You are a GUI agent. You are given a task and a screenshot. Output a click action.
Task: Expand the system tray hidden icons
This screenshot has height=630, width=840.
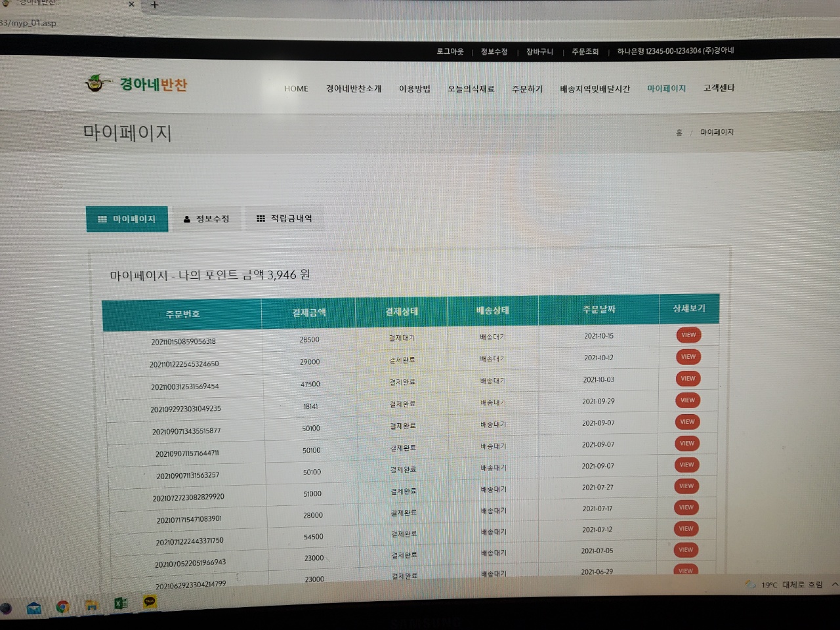(834, 584)
